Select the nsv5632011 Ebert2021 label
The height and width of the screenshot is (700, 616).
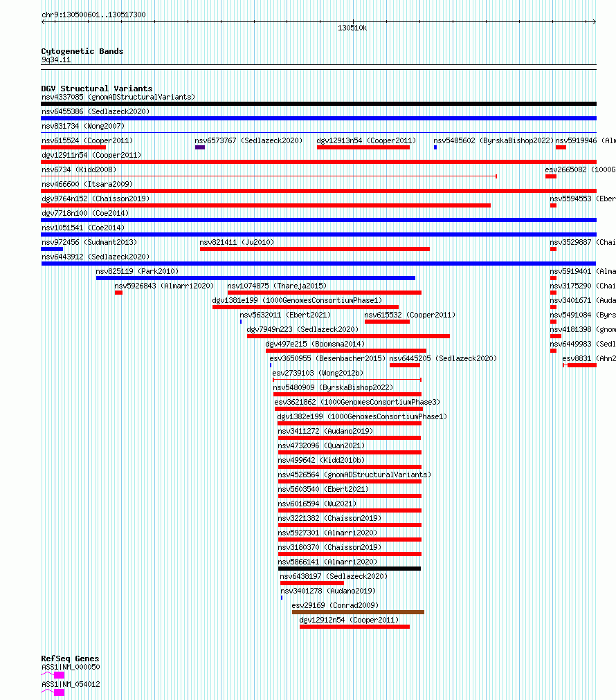pos(285,315)
